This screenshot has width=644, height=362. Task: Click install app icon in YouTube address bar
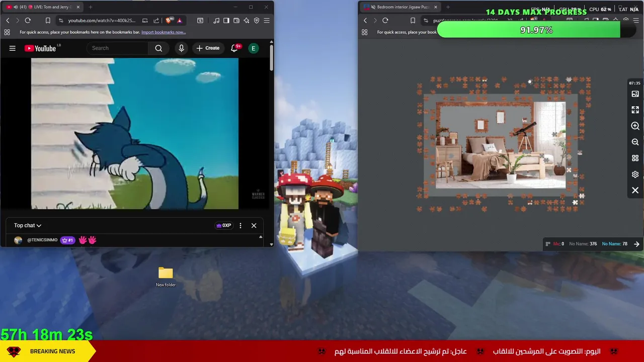145,21
